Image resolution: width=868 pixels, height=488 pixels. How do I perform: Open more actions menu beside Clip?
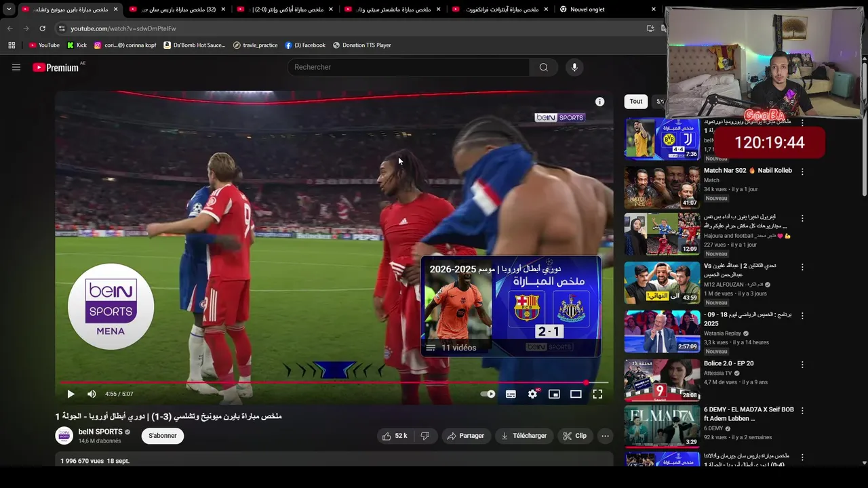605,436
